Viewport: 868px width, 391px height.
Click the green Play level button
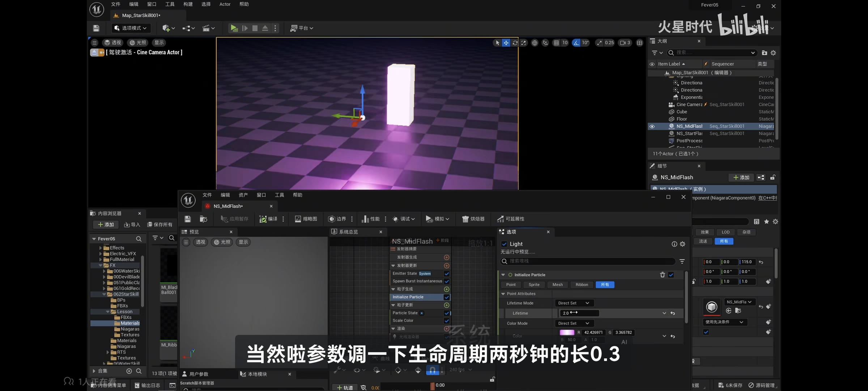tap(234, 28)
